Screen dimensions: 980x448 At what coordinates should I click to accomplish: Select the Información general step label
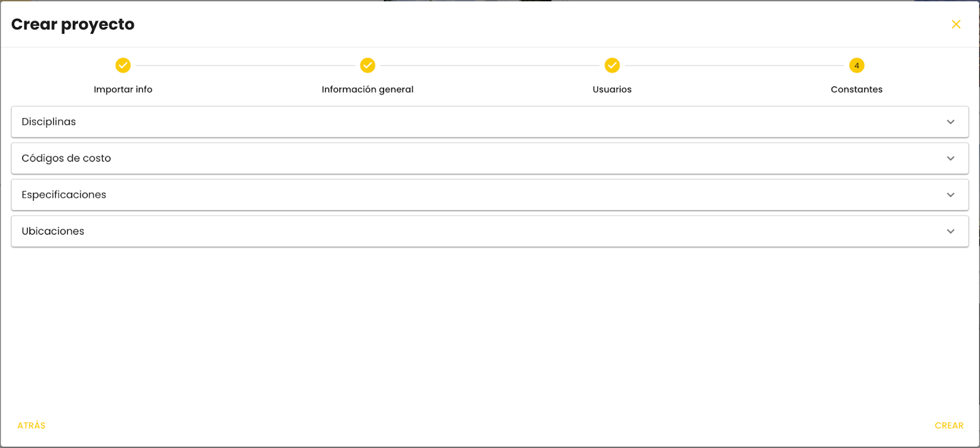click(x=367, y=89)
